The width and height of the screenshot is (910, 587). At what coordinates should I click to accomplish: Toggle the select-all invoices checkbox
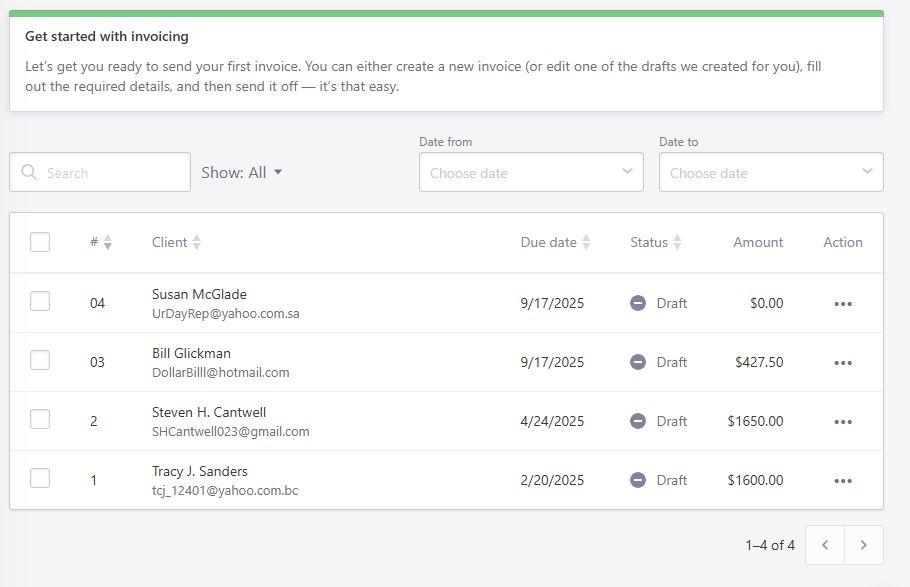tap(40, 242)
